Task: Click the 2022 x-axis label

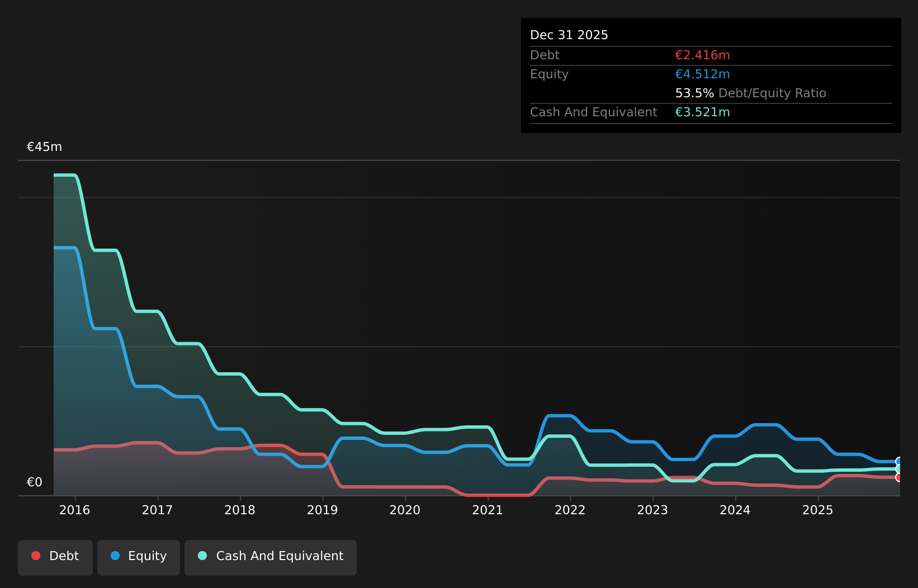Action: point(570,510)
